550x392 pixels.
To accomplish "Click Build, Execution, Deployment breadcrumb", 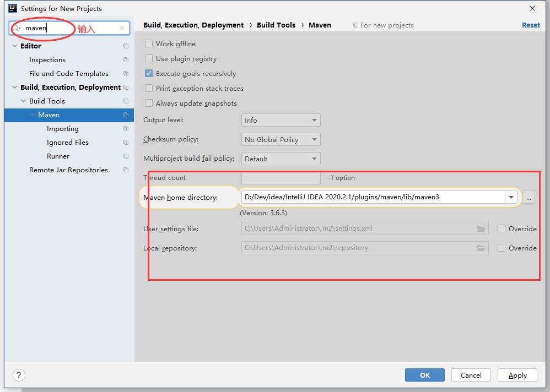I will (193, 25).
